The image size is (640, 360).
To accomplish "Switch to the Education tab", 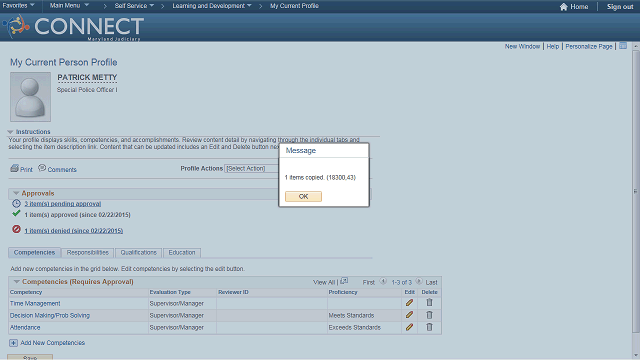I will [182, 253].
